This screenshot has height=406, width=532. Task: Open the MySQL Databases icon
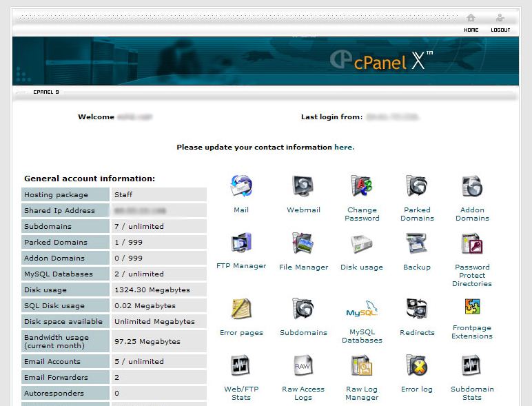(362, 311)
